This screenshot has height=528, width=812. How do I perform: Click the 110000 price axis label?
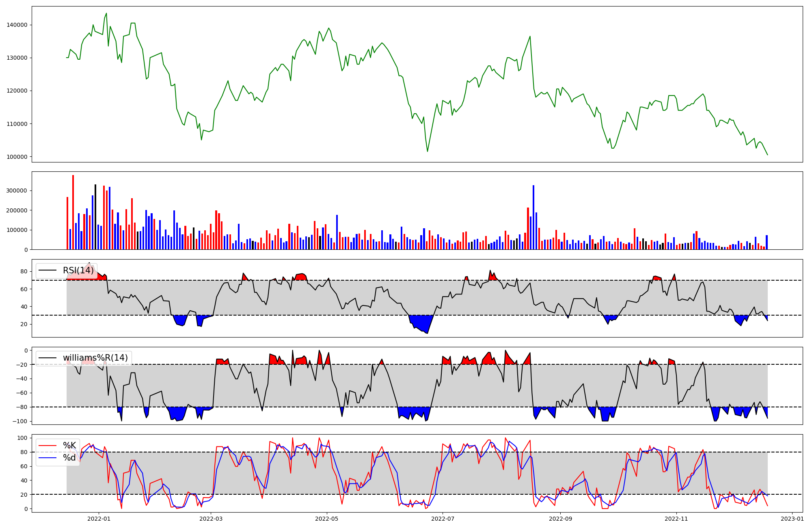(x=17, y=124)
